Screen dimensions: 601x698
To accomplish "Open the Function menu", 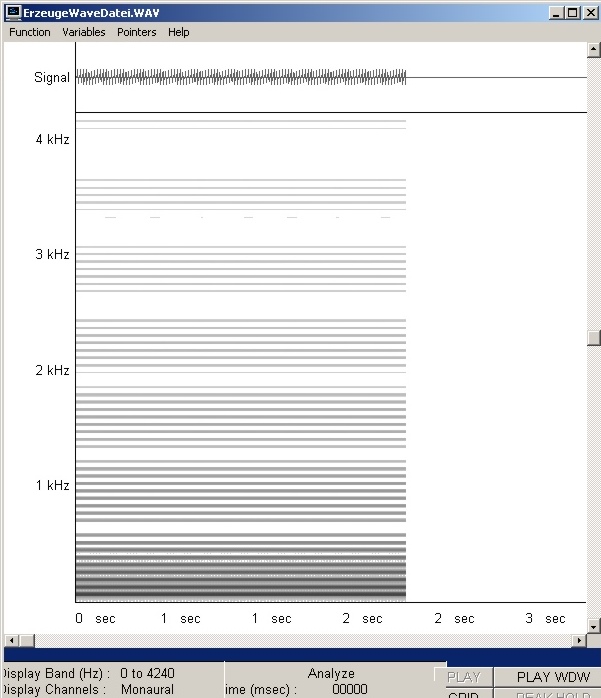I will 30,32.
